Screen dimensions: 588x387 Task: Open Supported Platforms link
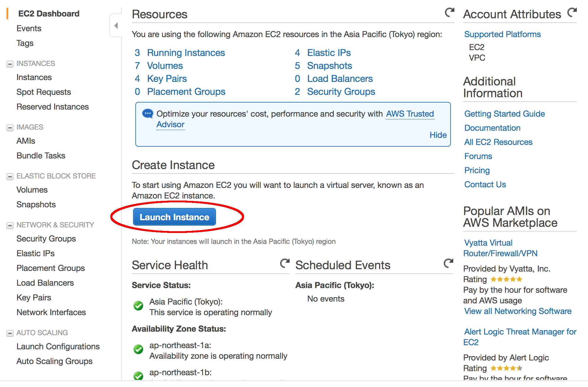503,34
